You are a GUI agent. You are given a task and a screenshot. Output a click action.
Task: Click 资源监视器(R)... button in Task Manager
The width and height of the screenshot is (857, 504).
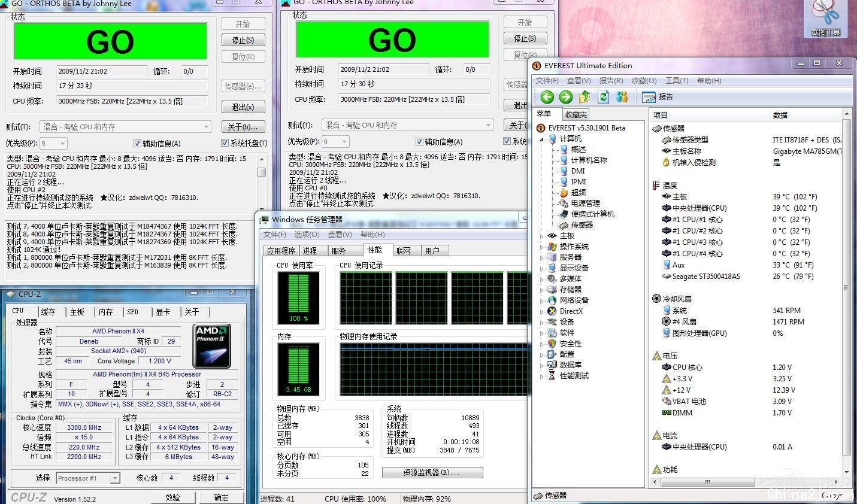coord(432,473)
